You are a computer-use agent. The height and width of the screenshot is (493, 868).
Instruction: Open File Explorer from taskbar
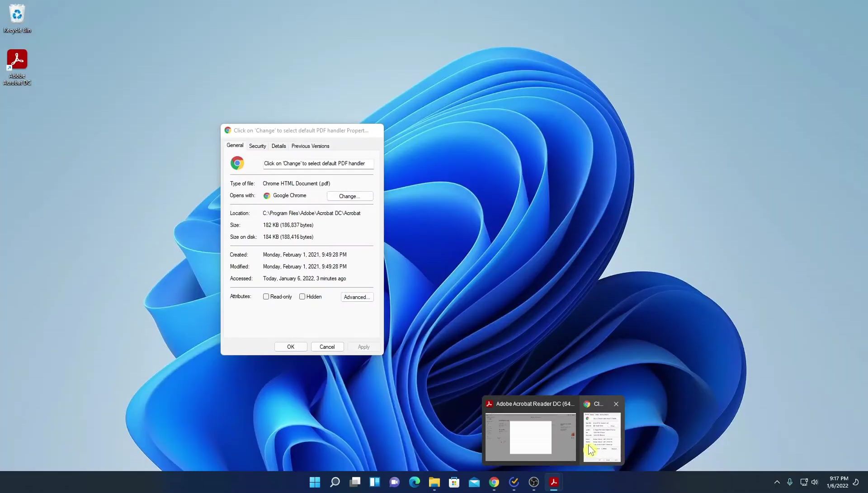[x=434, y=482]
